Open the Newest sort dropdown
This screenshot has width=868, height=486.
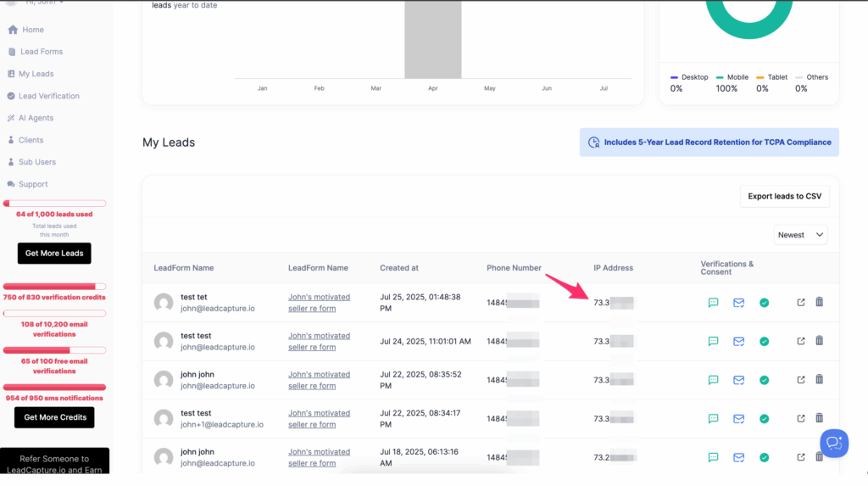click(x=800, y=235)
